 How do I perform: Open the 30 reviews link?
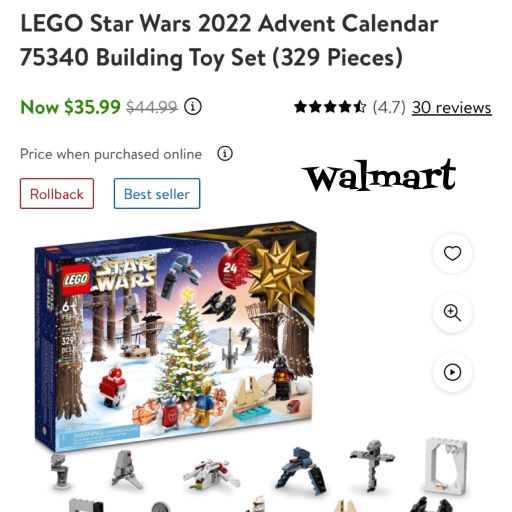pyautogui.click(x=452, y=107)
